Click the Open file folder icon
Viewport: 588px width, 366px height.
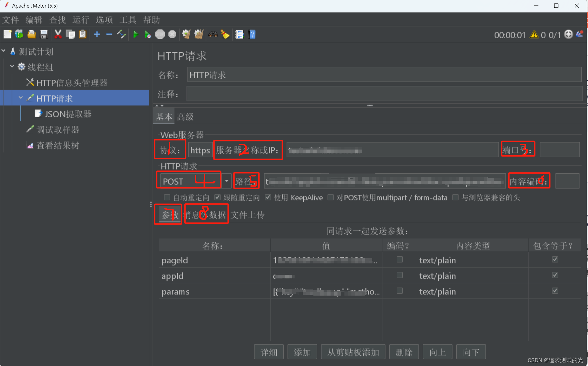point(32,34)
